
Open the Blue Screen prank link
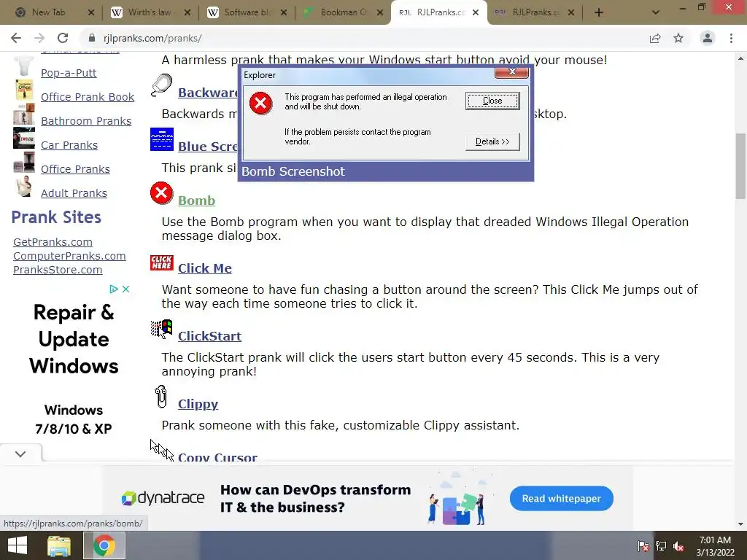(208, 147)
